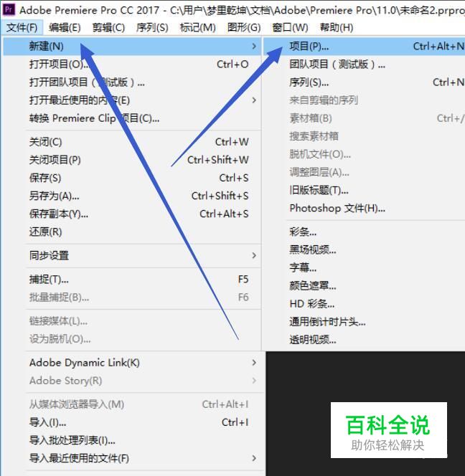Click the Premiere Pro app icon in title bar
Image resolution: width=465 pixels, height=476 pixels.
click(x=8, y=9)
